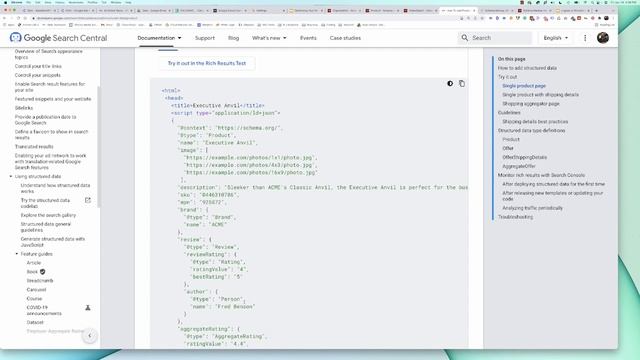640x360 pixels.
Task: Click the search magnifier icon
Action: (x=464, y=38)
